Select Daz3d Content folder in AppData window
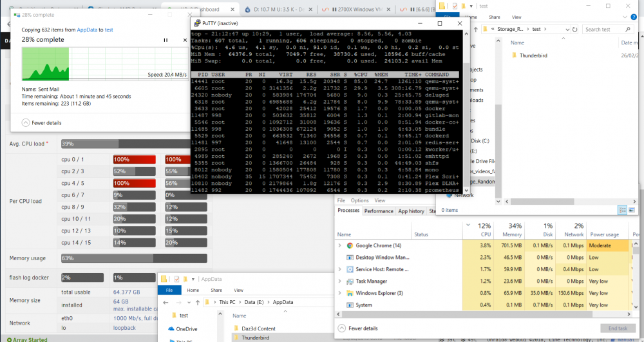Viewport: 644px width, 342px height. click(254, 328)
